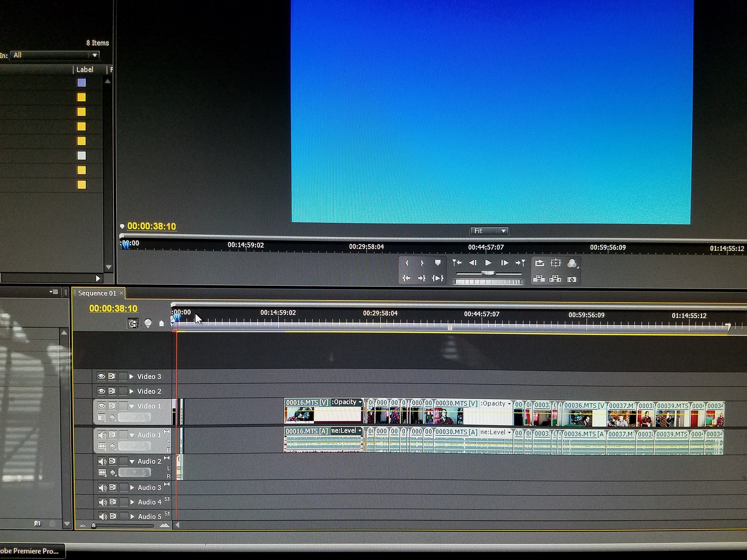Expand the Video 2 track triangle
Image resolution: width=747 pixels, height=560 pixels.
tap(131, 391)
